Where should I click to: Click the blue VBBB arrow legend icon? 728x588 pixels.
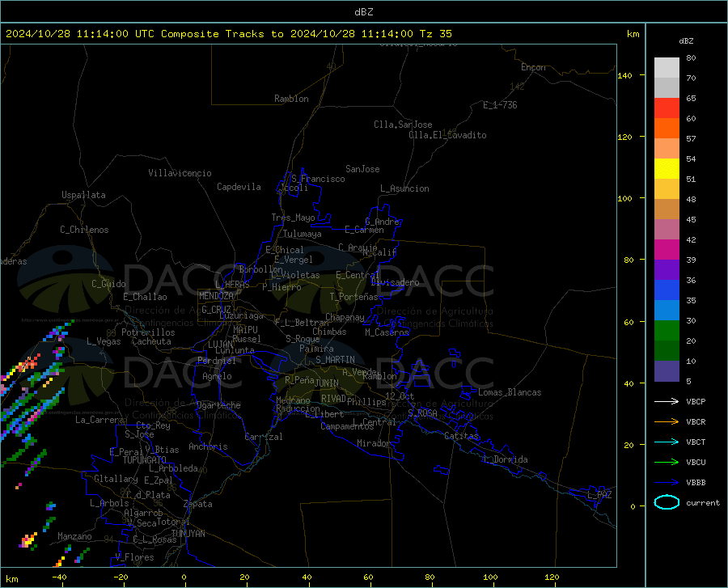pos(667,482)
